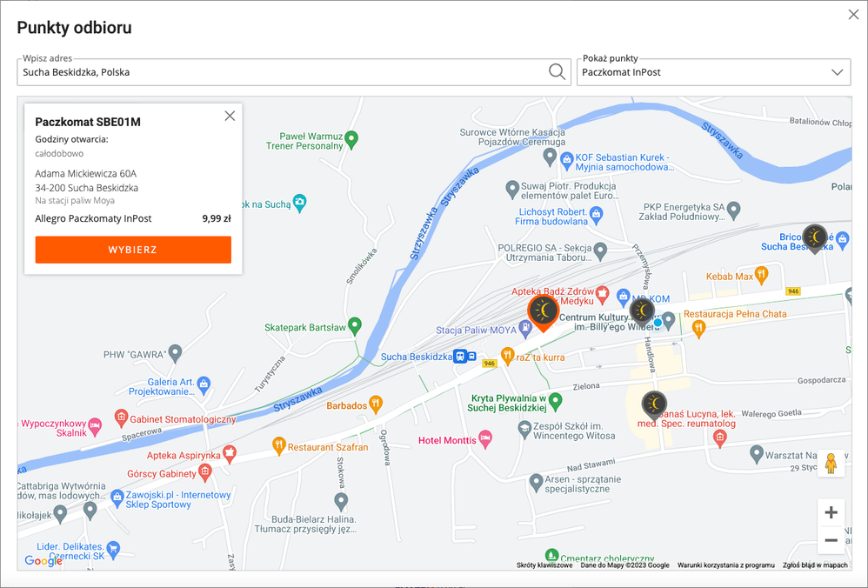Click the całodobowo opening hours text

pos(59,153)
